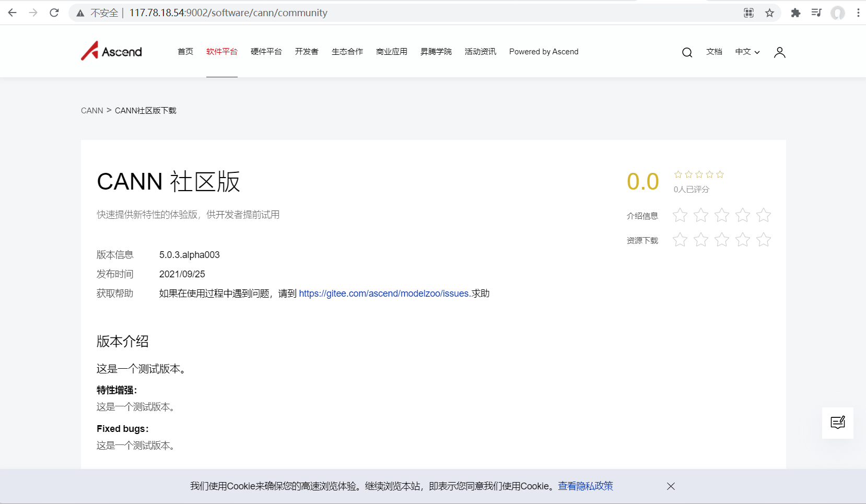Rate 介绍信息 with second star
Screen dimensions: 866x504
click(701, 215)
